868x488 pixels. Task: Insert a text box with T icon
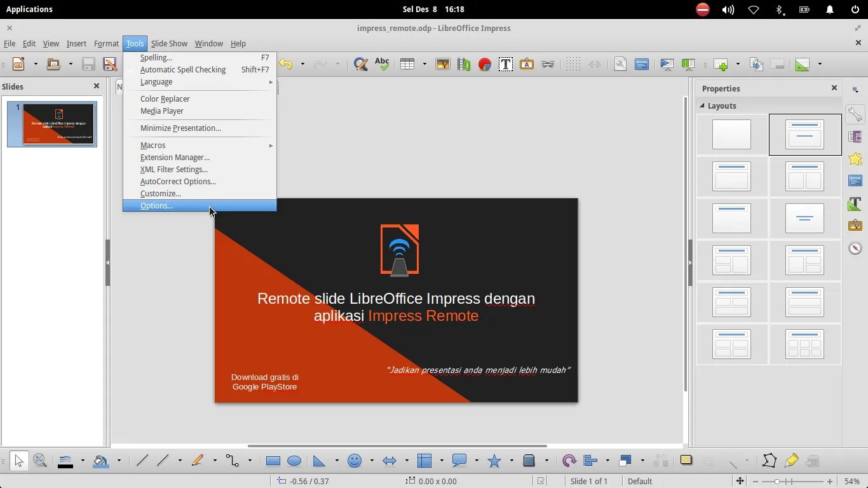pos(506,64)
